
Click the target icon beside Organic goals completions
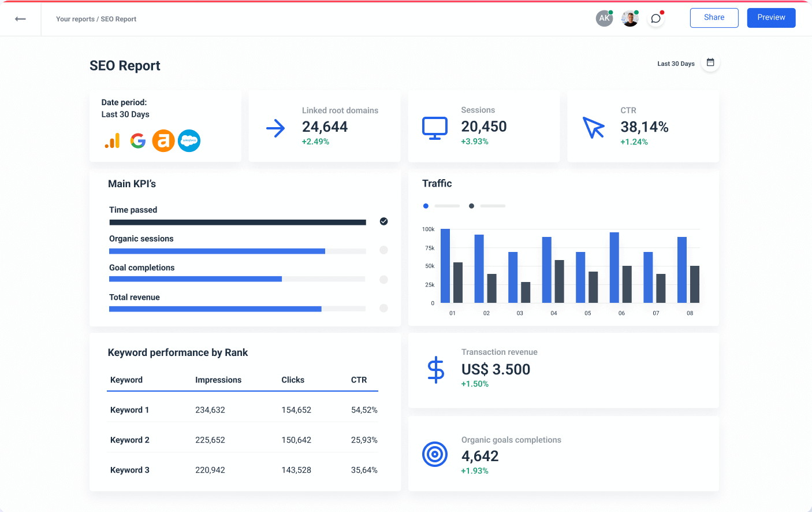coord(435,454)
